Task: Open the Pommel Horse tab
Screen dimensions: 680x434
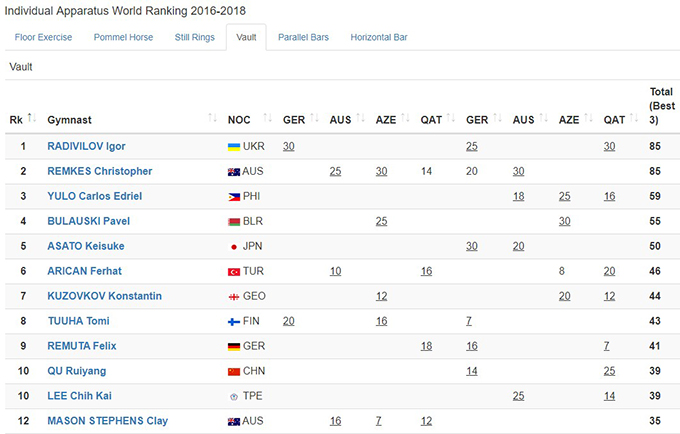Action: tap(124, 37)
